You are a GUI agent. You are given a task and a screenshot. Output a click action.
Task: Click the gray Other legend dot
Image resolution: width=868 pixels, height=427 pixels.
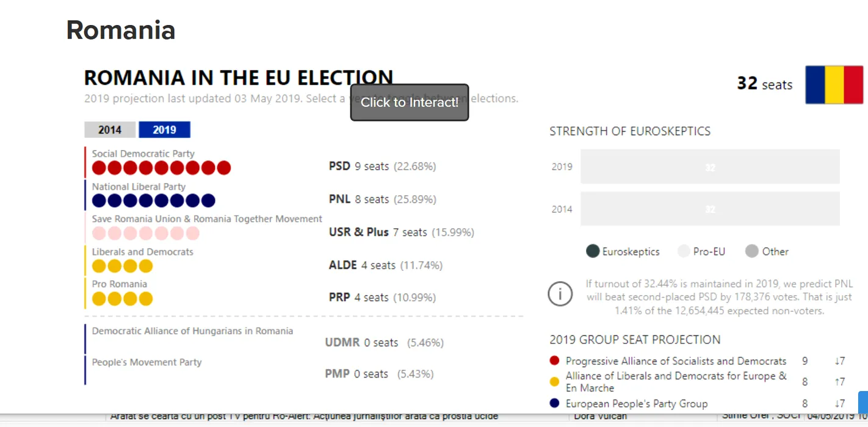click(752, 251)
